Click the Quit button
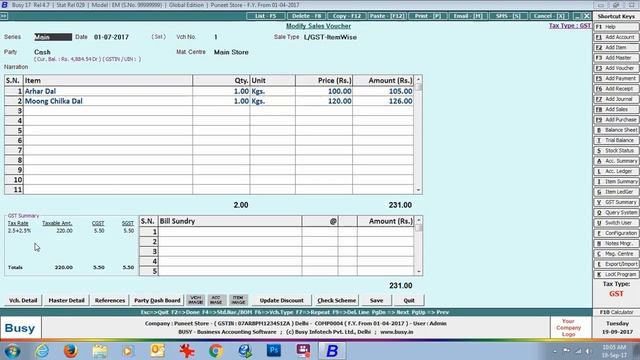The height and width of the screenshot is (360, 640). tap(409, 300)
